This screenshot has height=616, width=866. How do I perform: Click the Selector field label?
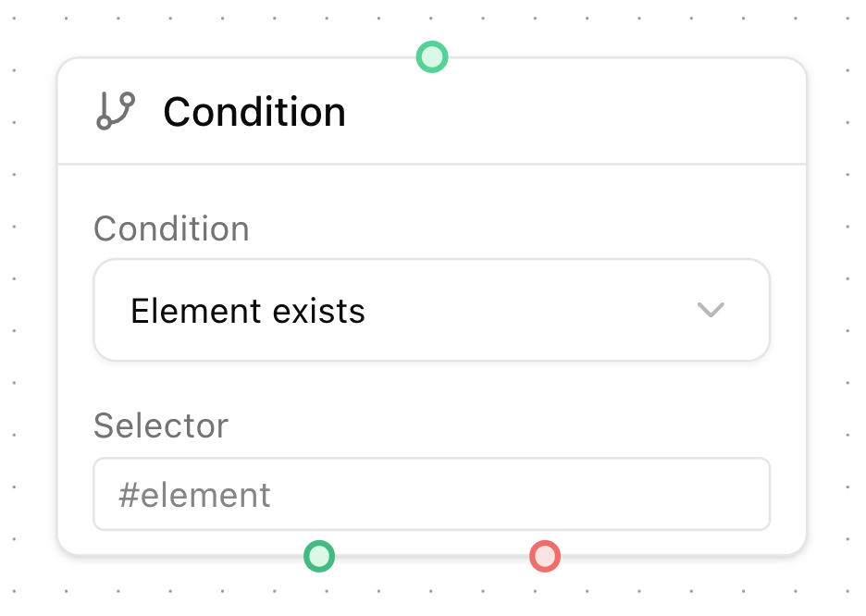click(x=160, y=425)
